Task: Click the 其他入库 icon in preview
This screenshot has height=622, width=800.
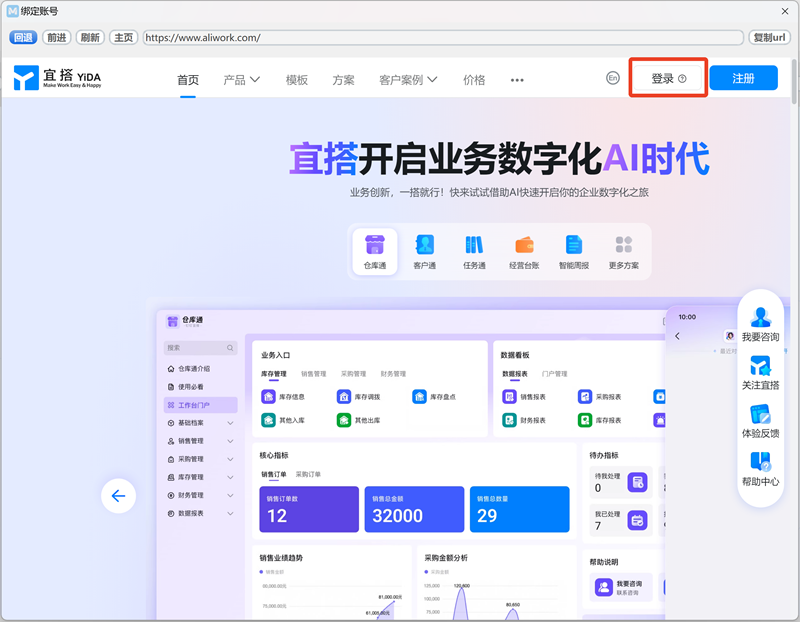Action: (x=268, y=420)
